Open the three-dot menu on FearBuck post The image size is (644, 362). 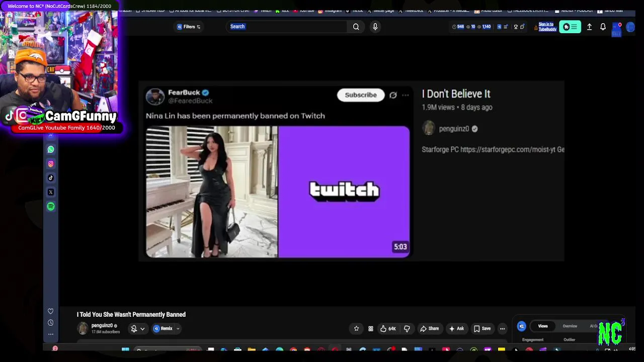tap(406, 95)
